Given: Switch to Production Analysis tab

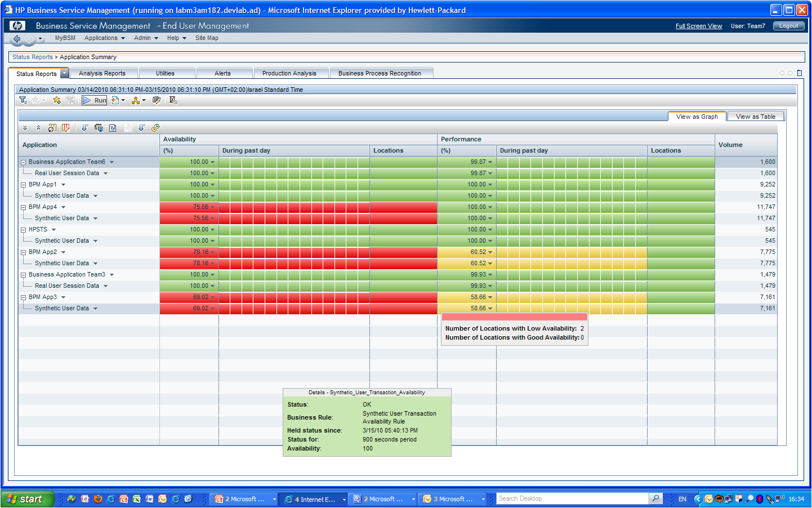Looking at the screenshot, I should pyautogui.click(x=291, y=73).
